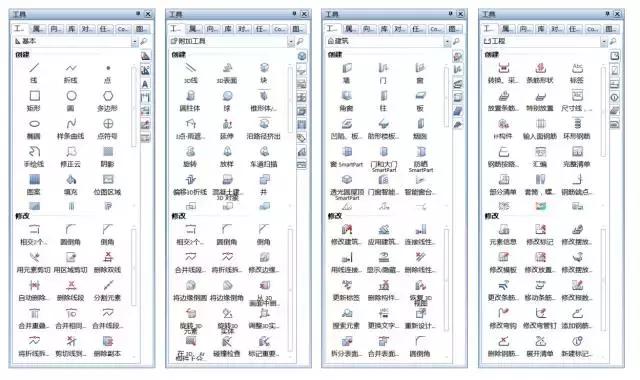
Task: Select the 墙 wall tool in 建筑 panel
Action: point(347,73)
